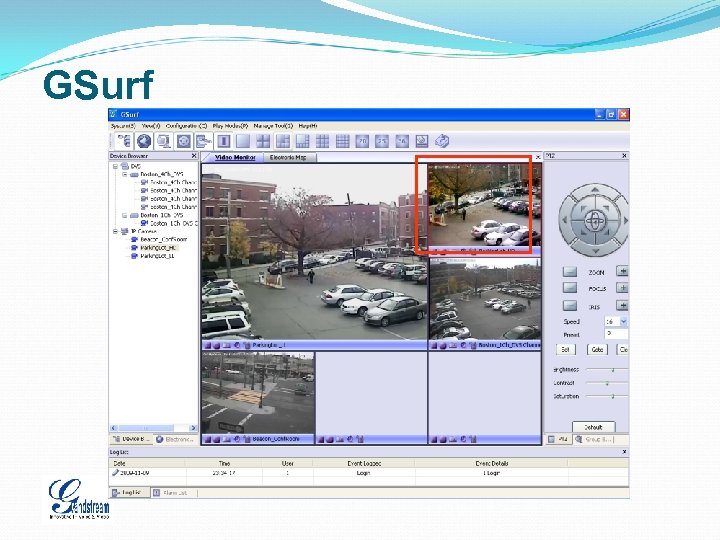Collapse the Boston_4Ch_DVS tree node
The width and height of the screenshot is (720, 540).
coord(124,174)
